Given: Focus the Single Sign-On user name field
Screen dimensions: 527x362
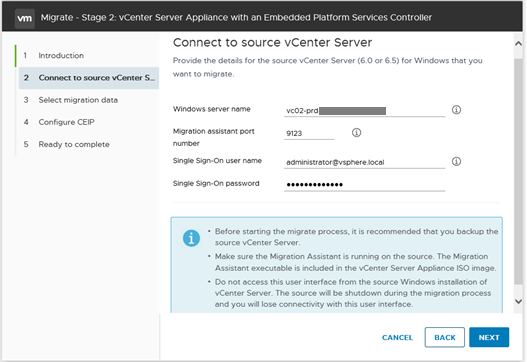Looking at the screenshot, I should 364,162.
